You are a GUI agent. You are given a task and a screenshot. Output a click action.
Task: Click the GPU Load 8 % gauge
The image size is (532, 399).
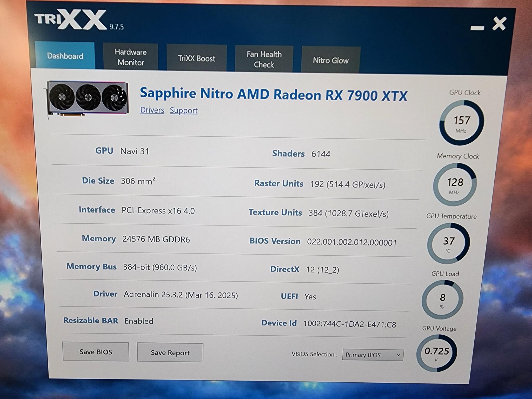click(442, 300)
